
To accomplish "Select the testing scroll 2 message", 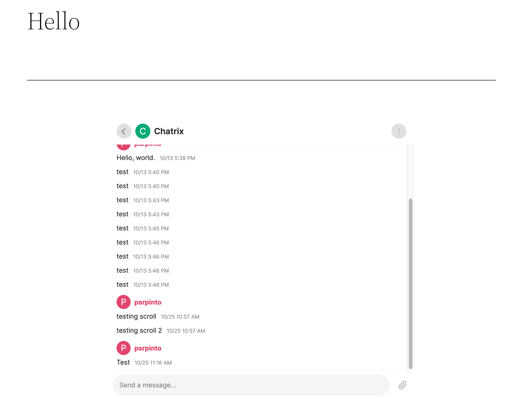I will pos(139,330).
